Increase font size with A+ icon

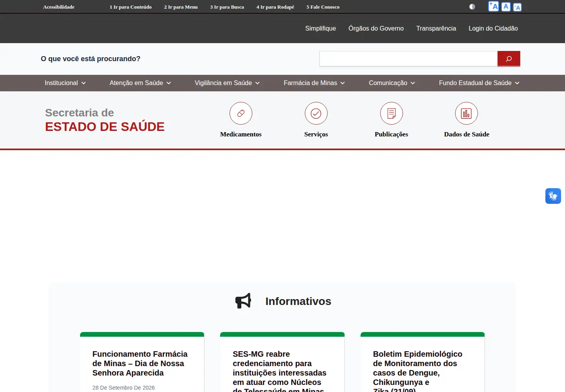tap(494, 6)
